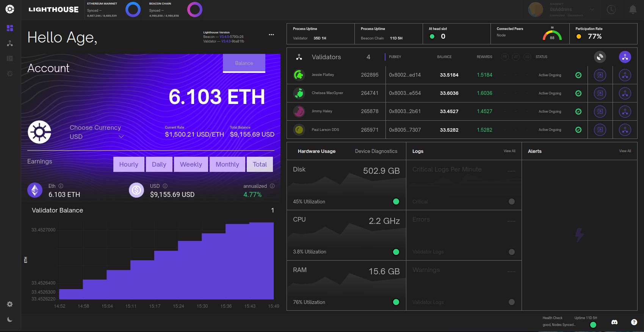Open purple validator tree icon in header
Screen dimensions: 644x332
pyautogui.click(x=625, y=57)
